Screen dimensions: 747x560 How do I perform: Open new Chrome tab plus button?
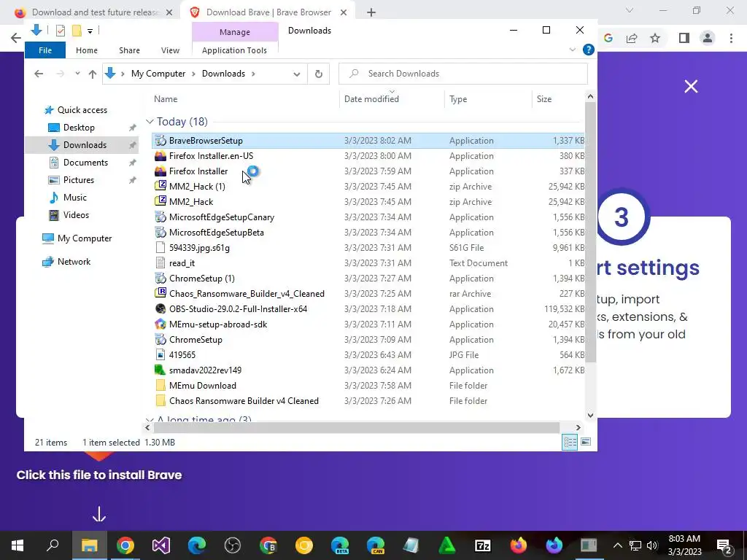click(371, 12)
